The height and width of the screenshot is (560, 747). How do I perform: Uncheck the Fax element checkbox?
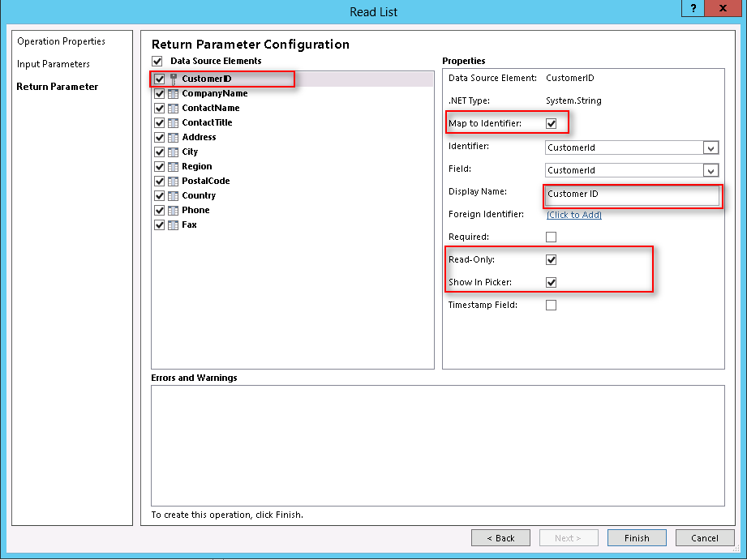(160, 224)
